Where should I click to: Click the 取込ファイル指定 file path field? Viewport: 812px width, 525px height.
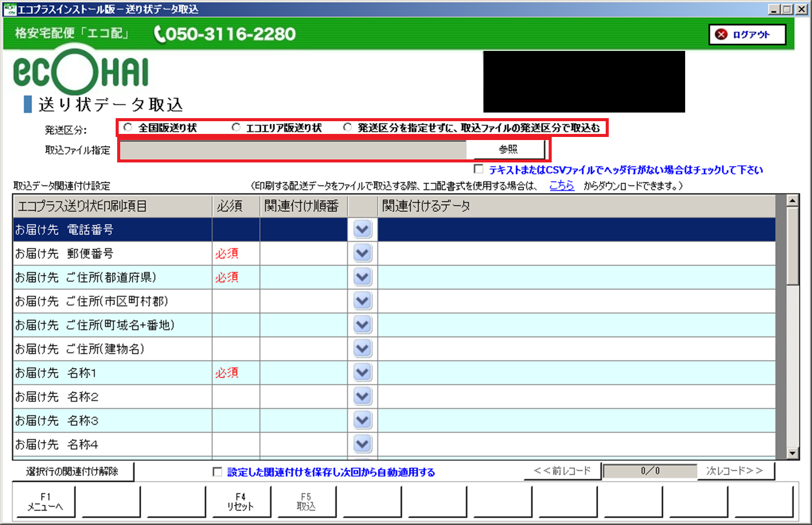[293, 150]
